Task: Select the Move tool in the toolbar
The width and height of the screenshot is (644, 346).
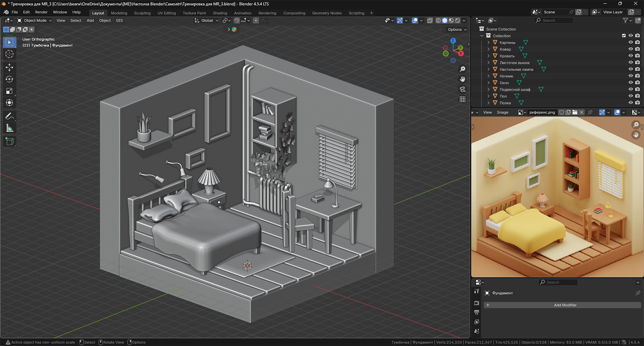Action: [9, 67]
